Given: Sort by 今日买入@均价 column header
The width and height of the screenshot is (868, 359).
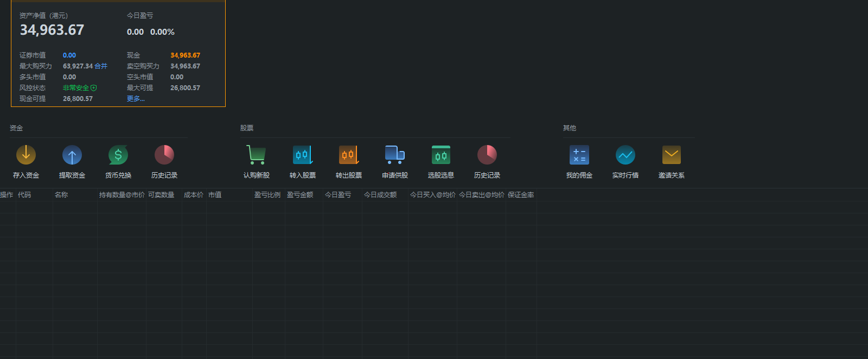Looking at the screenshot, I should pos(433,195).
